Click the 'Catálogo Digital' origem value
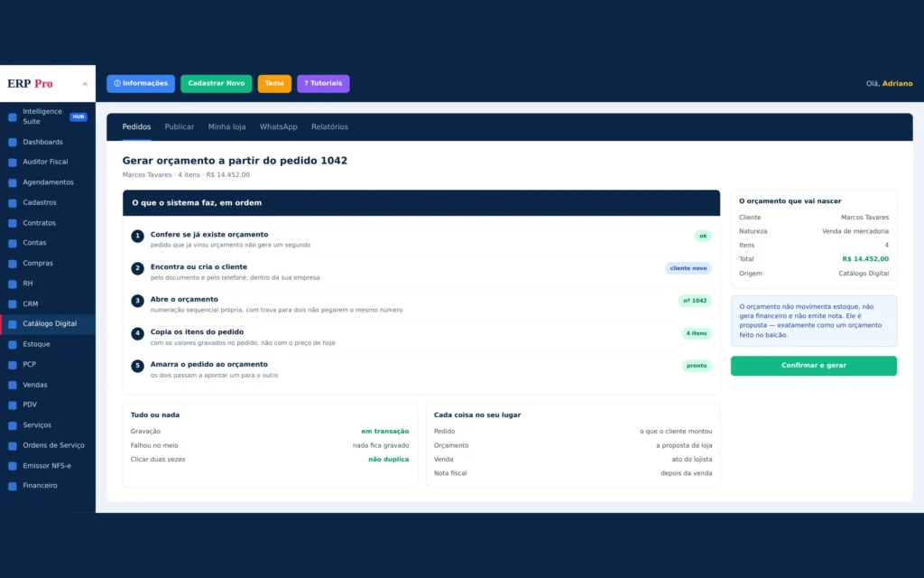 864,274
